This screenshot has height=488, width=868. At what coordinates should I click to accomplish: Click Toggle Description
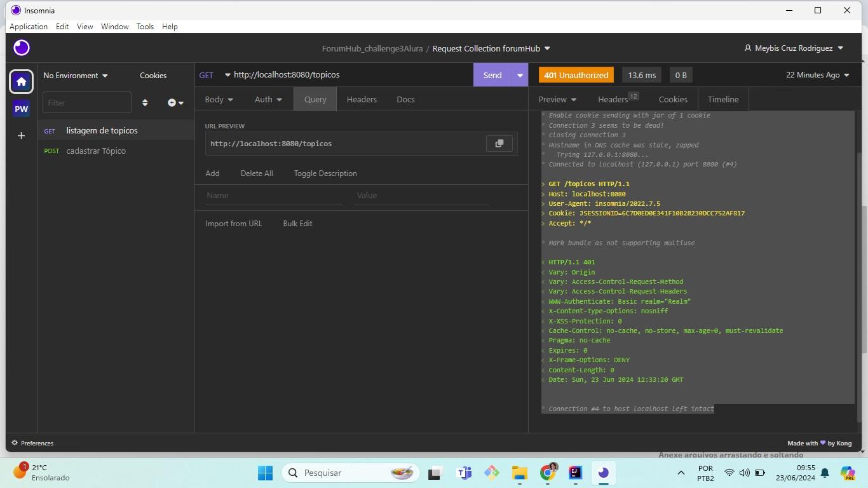pyautogui.click(x=325, y=173)
